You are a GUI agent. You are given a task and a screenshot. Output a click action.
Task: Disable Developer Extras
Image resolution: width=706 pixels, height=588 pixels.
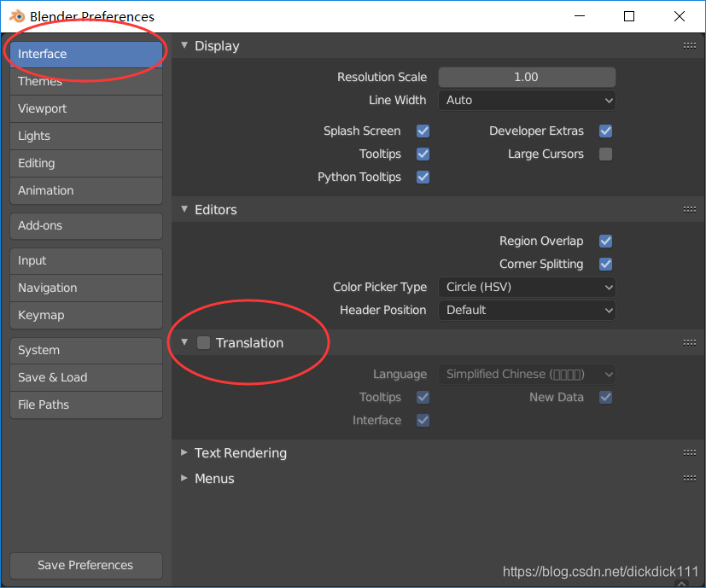[x=605, y=131]
